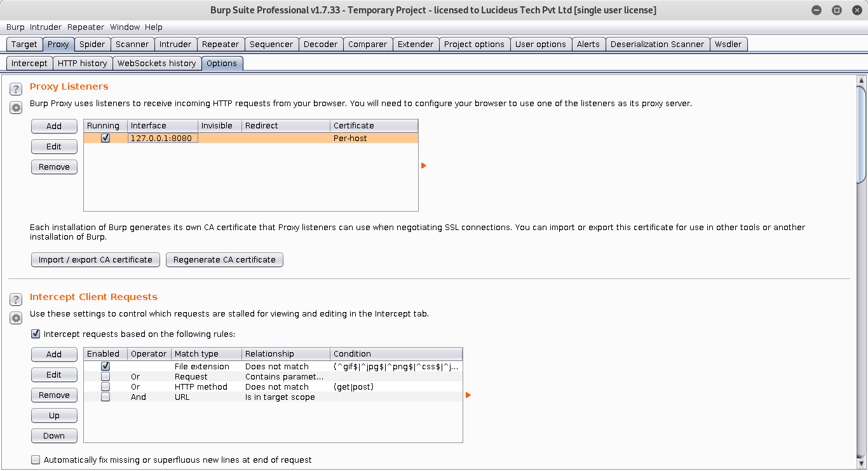Open the Deserialization Scanner tab
Viewport: 868px width, 471px height.
pos(658,44)
